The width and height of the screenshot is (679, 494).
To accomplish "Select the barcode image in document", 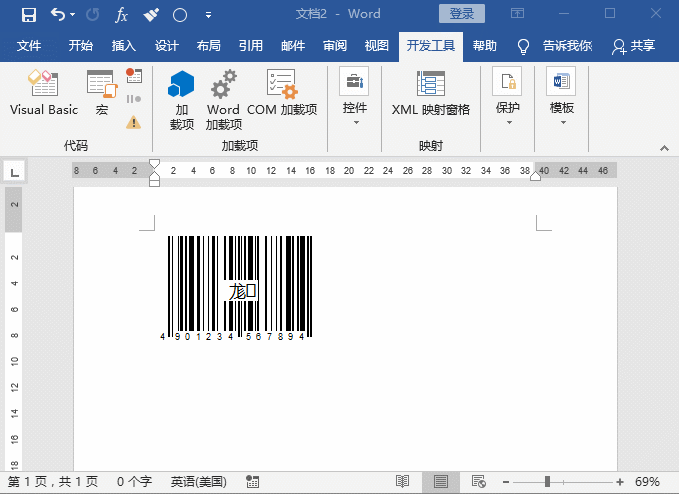I will 236,288.
